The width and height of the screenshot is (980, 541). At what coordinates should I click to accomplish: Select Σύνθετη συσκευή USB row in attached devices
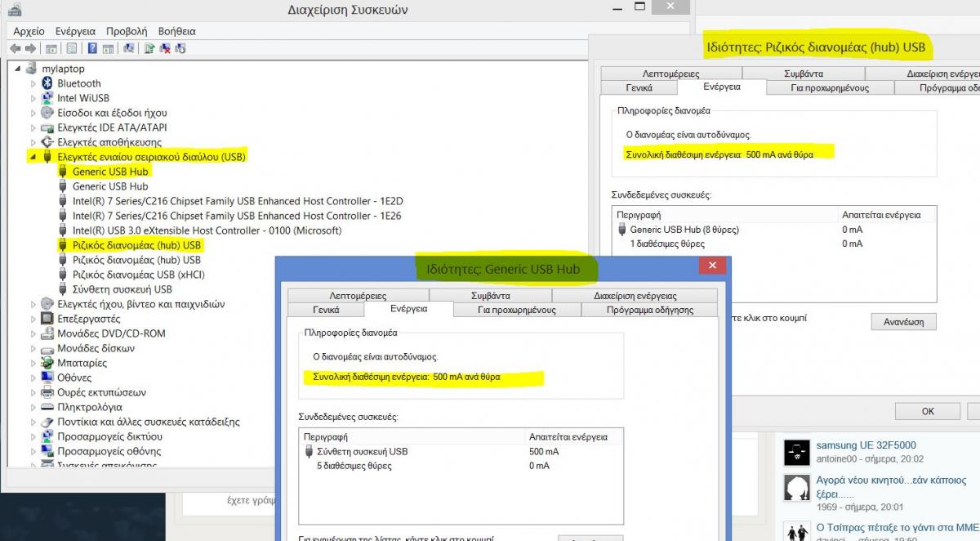[x=461, y=451]
